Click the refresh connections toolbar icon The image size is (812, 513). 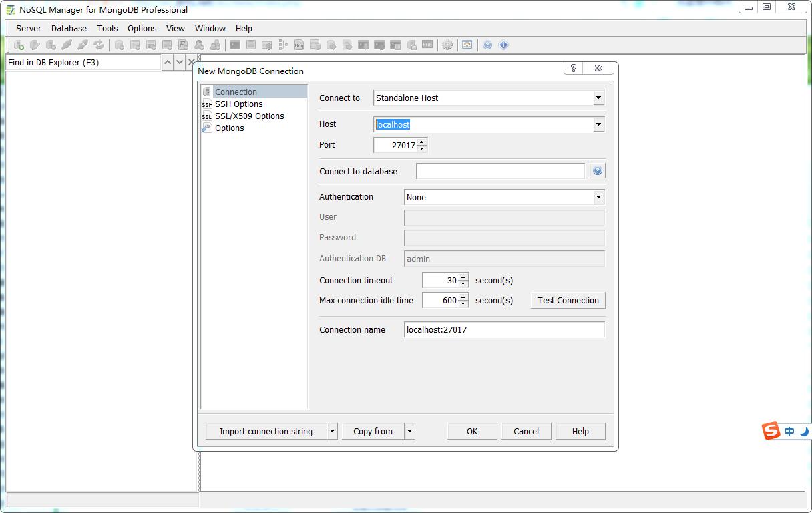[x=99, y=45]
